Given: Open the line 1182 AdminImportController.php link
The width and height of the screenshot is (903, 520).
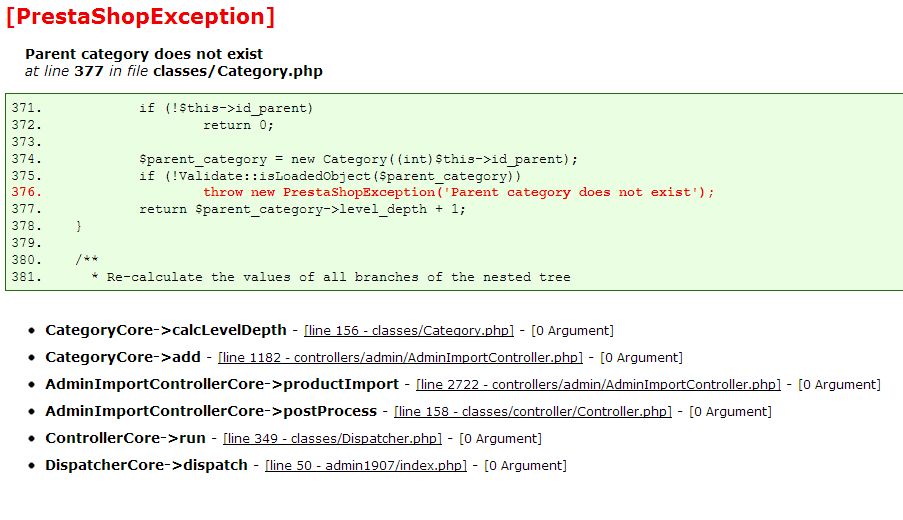Looking at the screenshot, I should 400,358.
